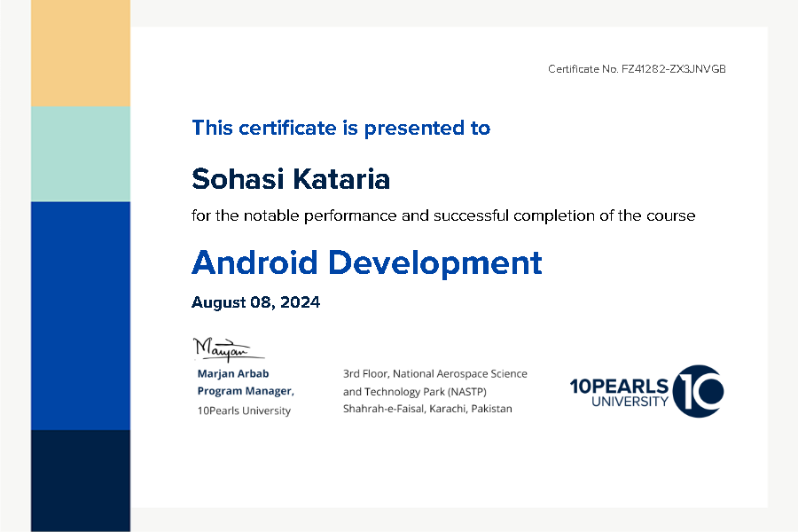Click the heading 'This certificate is presented to'

pos(340,128)
